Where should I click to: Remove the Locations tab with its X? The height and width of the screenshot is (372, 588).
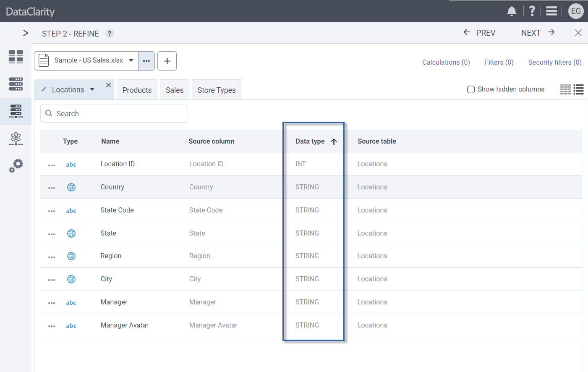coord(108,85)
